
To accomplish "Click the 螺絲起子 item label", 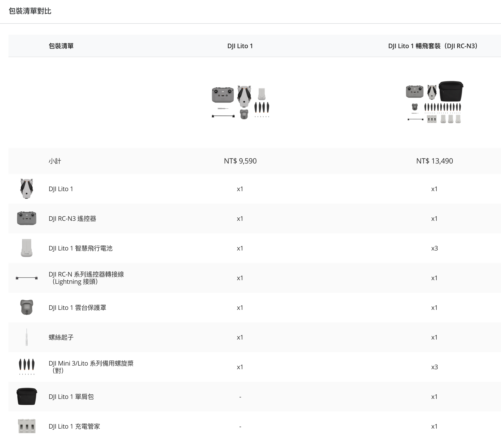I will pos(61,337).
